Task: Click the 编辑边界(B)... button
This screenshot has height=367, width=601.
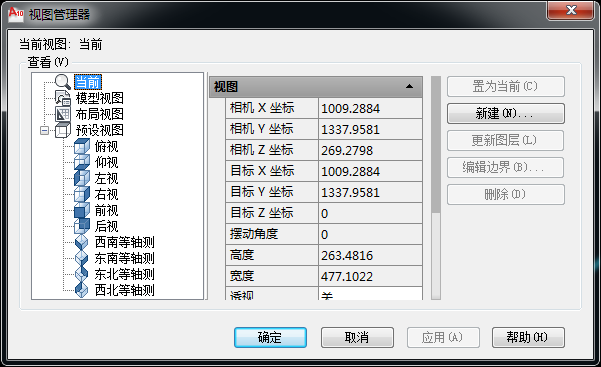Action: [x=506, y=168]
